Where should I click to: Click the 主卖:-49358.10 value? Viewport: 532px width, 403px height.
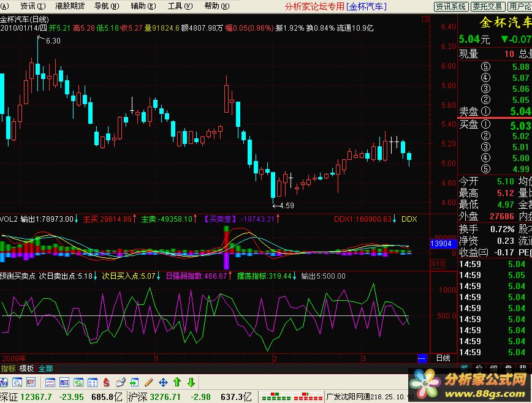pyautogui.click(x=167, y=219)
